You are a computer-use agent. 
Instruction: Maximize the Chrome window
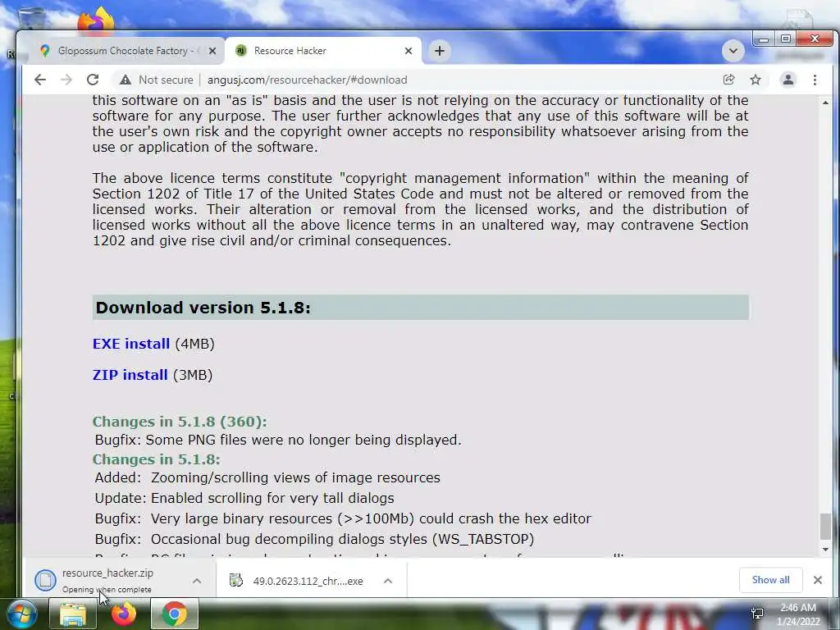pyautogui.click(x=785, y=39)
